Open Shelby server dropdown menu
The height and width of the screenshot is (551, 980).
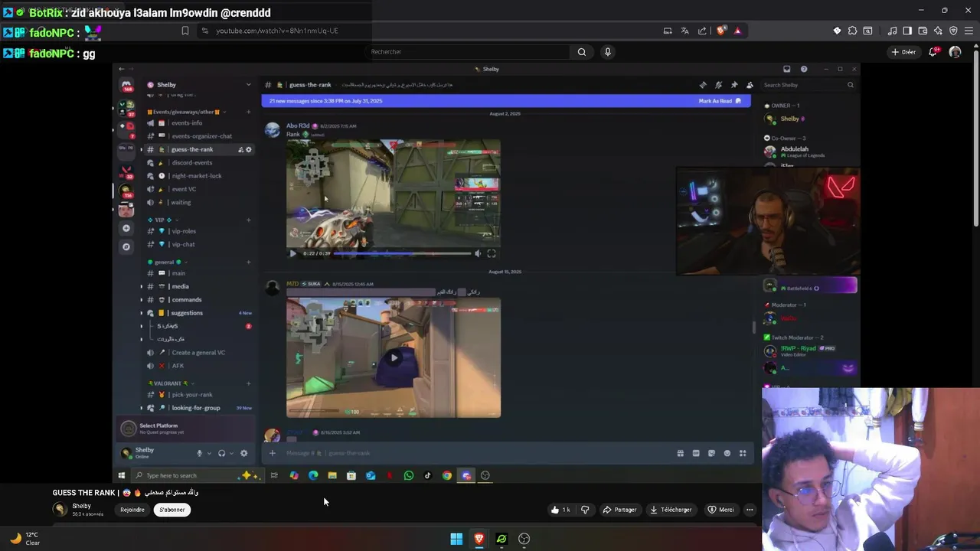[x=248, y=85]
